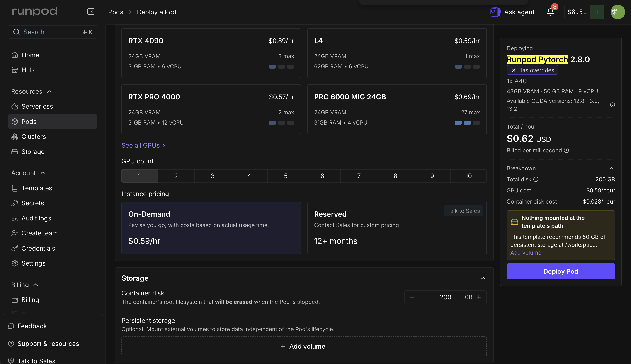Screen dimensions: 631x364
Task: Open Serverless in sidebar
Action: pos(53,106)
